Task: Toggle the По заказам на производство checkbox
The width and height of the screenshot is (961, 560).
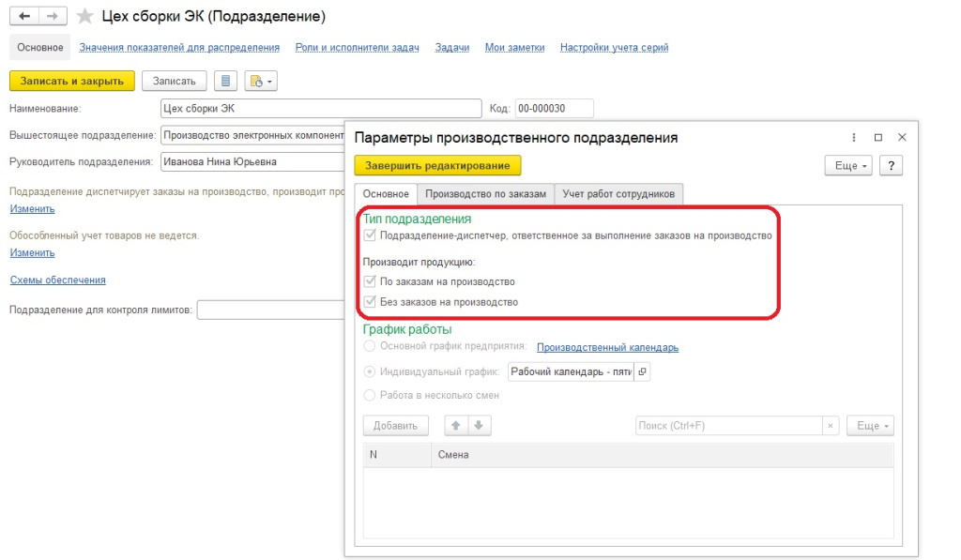Action: pos(370,281)
